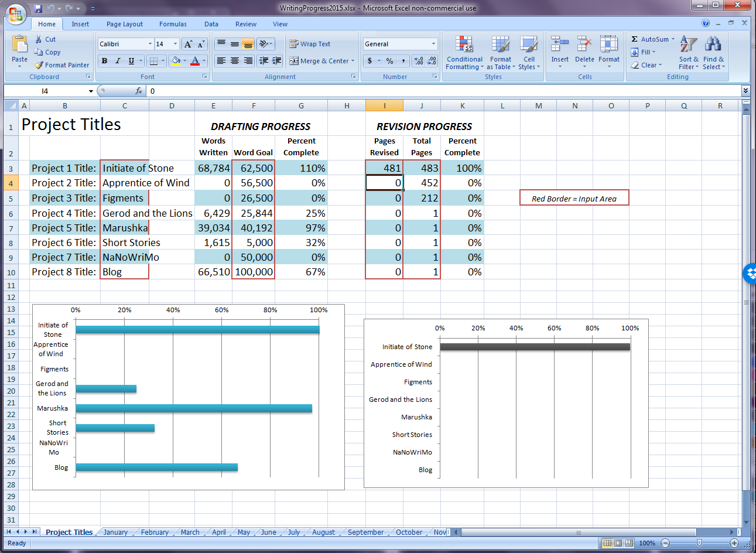Click Merge & Center button
This screenshot has width=756, height=553.
(x=321, y=61)
